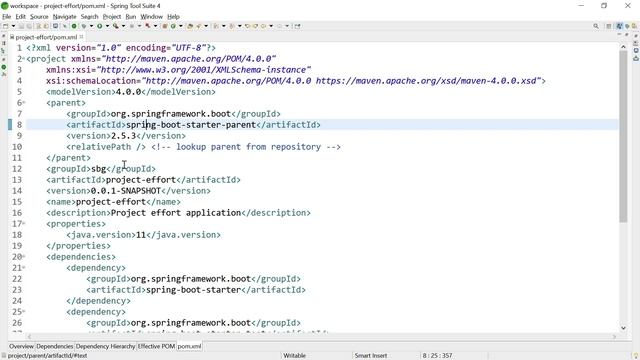The width and height of the screenshot is (640, 360).
Task: Click the Last Edit Location icon
Action: (247, 26)
